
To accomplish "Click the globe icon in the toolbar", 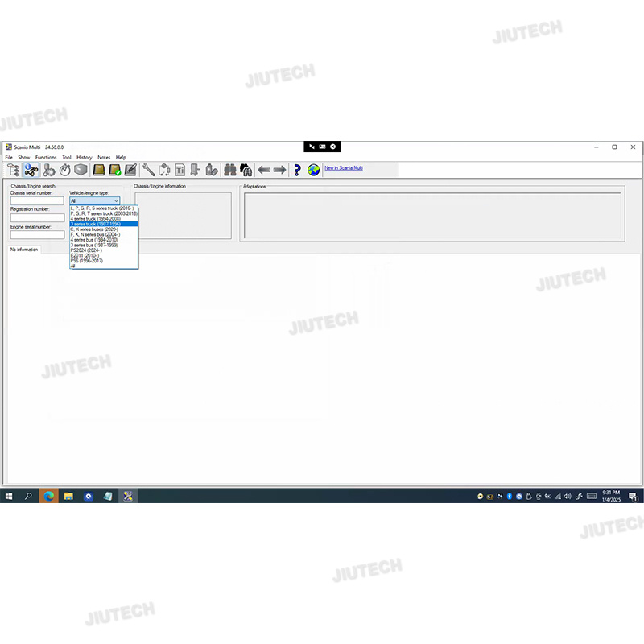I will tap(313, 170).
